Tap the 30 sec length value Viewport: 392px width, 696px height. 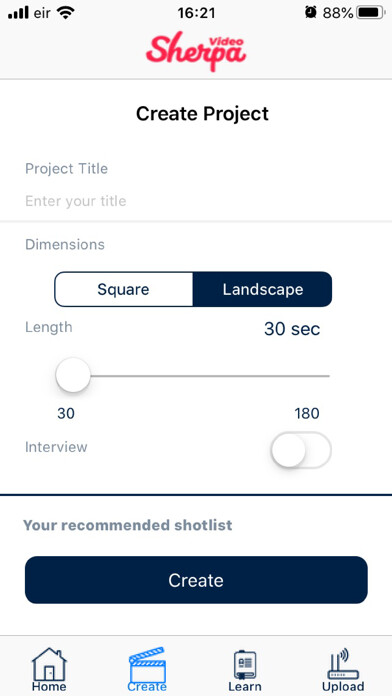click(x=292, y=329)
